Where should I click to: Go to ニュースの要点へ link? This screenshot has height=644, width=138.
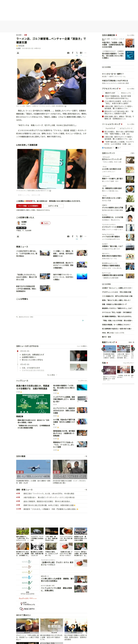(x=82, y=346)
